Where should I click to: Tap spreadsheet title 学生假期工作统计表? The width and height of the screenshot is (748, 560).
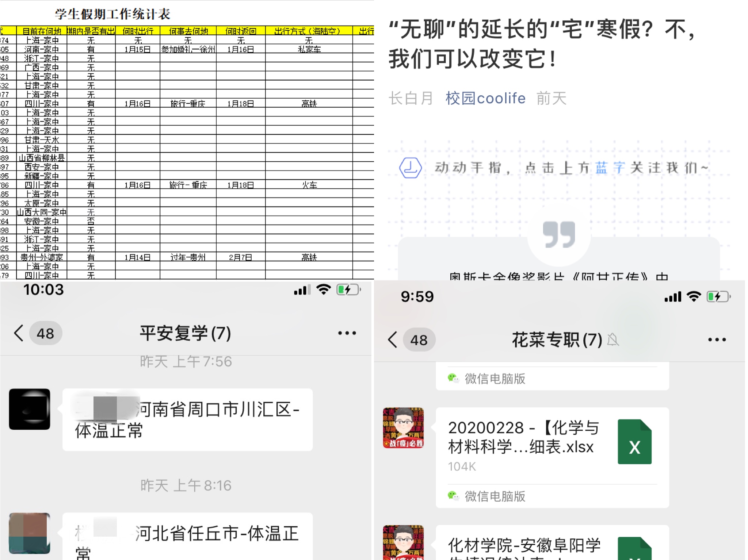[x=112, y=14]
